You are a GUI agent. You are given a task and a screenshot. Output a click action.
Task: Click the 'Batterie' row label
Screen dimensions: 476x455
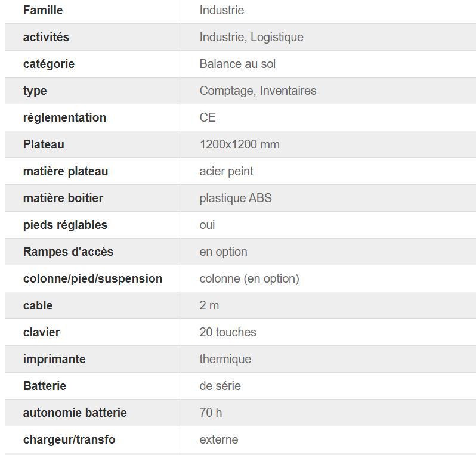[x=45, y=386]
